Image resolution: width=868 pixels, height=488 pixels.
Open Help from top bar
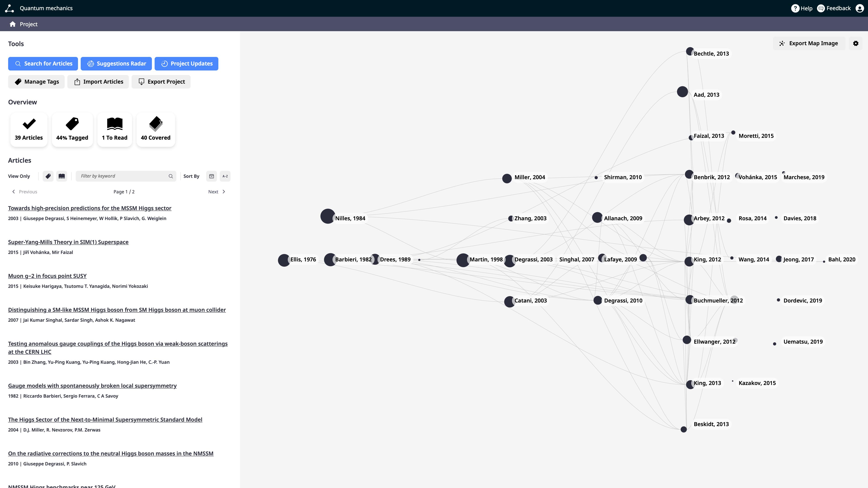[x=802, y=8]
